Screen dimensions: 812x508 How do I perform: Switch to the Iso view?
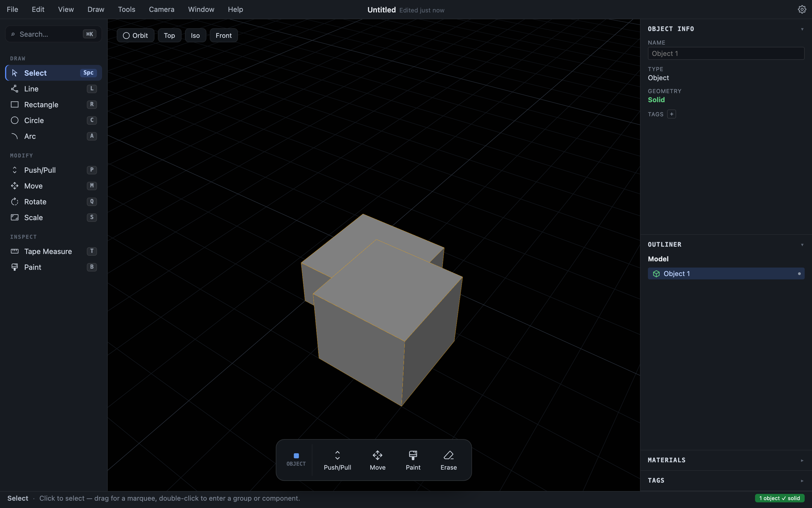(x=195, y=36)
